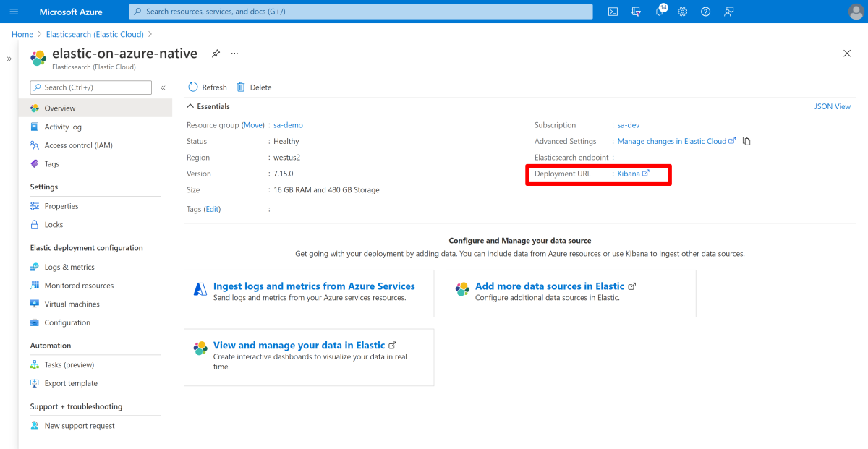This screenshot has height=449, width=868.
Task: Open Cloud Shell icon in top bar
Action: coord(613,12)
